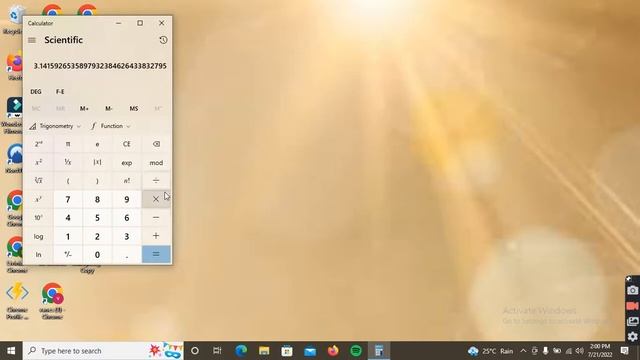
Task: Click digit 9 on the keypad
Action: [x=127, y=199]
